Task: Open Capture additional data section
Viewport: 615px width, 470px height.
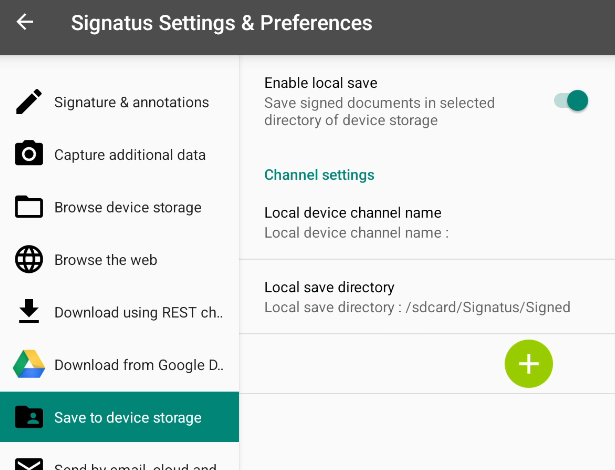Action: (x=130, y=155)
